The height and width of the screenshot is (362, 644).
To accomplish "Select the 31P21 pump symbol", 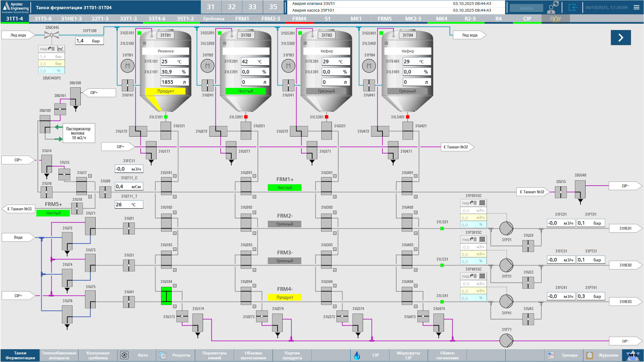I will pyautogui.click(x=506, y=228).
